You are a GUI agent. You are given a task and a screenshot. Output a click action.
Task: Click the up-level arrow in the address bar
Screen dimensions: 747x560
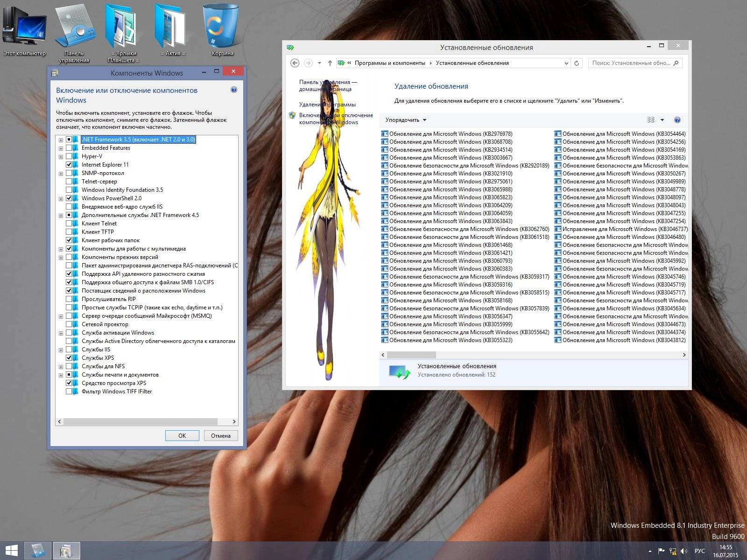pos(330,63)
